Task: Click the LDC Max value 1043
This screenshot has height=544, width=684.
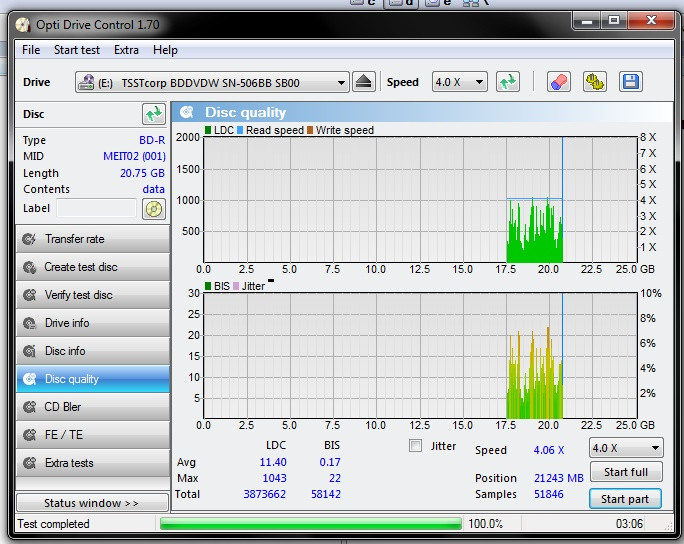Action: [274, 478]
